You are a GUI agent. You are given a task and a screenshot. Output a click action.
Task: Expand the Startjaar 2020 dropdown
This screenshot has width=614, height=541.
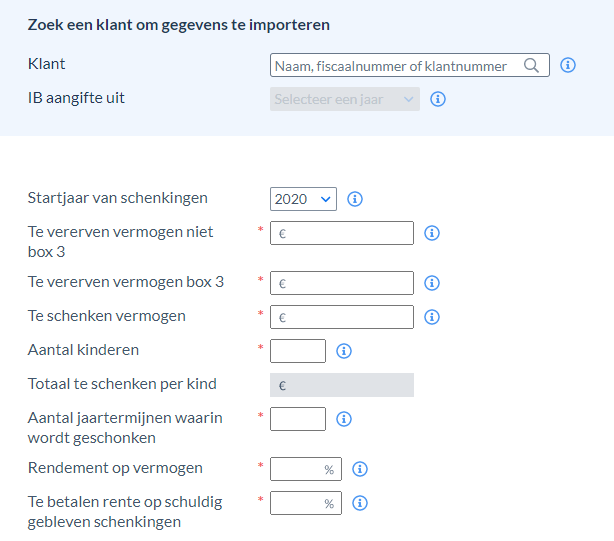point(303,199)
